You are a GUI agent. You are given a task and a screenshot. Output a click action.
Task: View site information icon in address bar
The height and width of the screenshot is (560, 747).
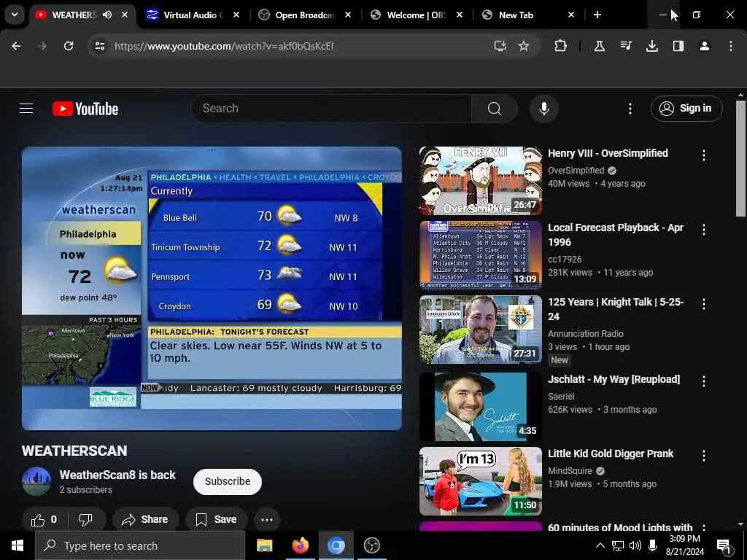(x=99, y=46)
